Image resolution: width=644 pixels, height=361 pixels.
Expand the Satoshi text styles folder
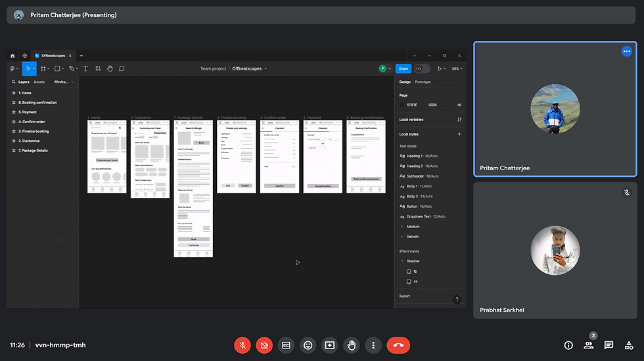(x=402, y=237)
